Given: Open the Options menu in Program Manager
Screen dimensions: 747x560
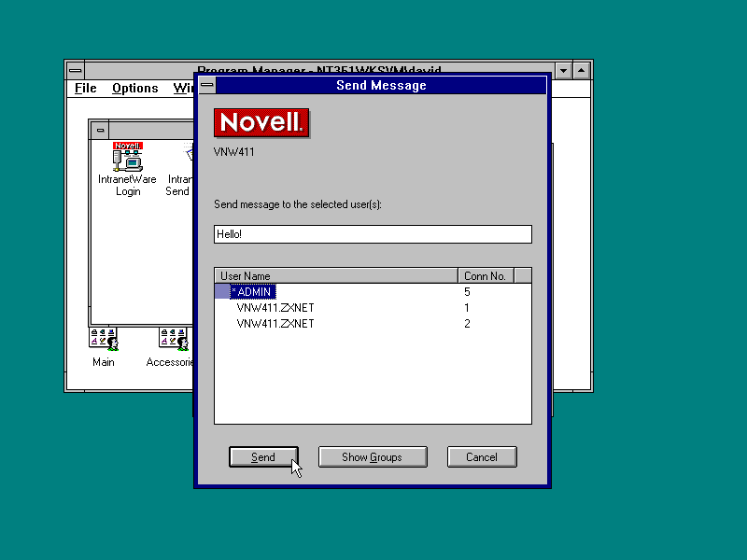Looking at the screenshot, I should tap(135, 88).
